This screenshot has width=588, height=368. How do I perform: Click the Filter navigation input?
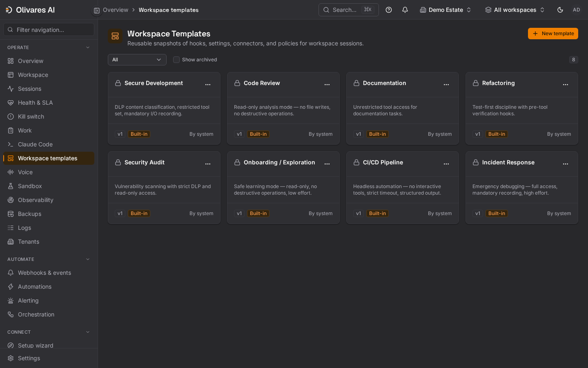49,29
